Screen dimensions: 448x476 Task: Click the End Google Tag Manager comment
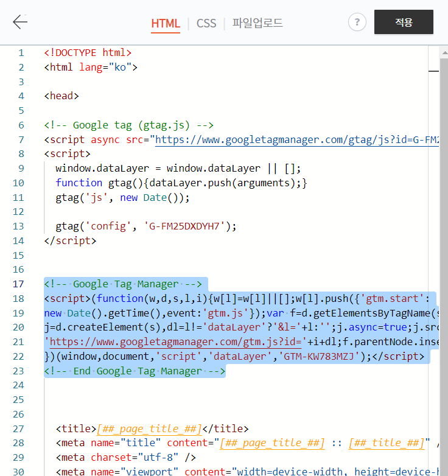click(135, 371)
